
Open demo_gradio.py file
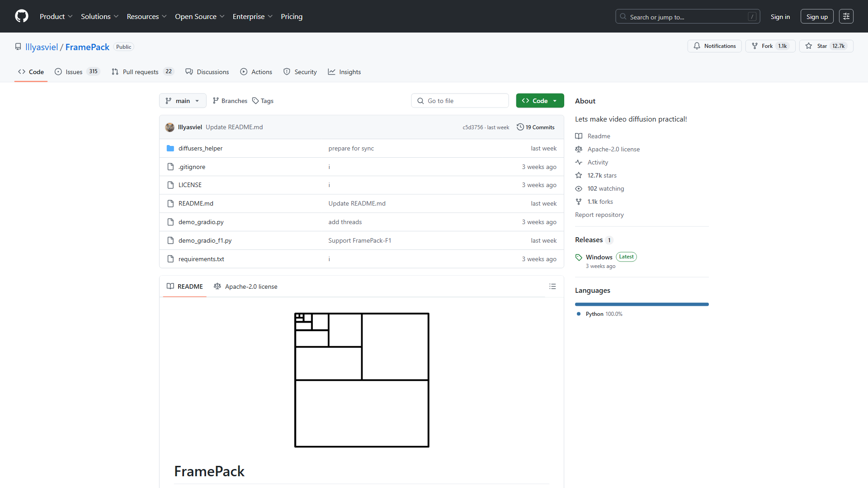coord(201,222)
